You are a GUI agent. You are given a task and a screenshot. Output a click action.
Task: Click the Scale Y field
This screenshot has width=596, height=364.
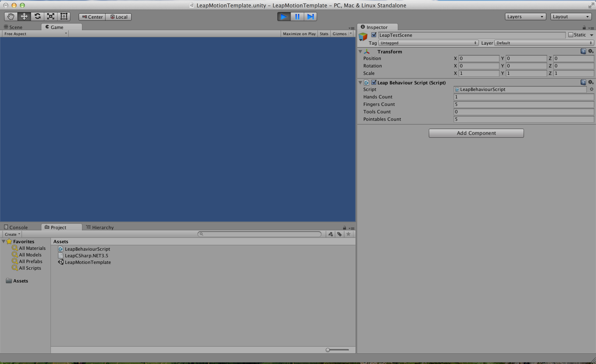(x=526, y=73)
